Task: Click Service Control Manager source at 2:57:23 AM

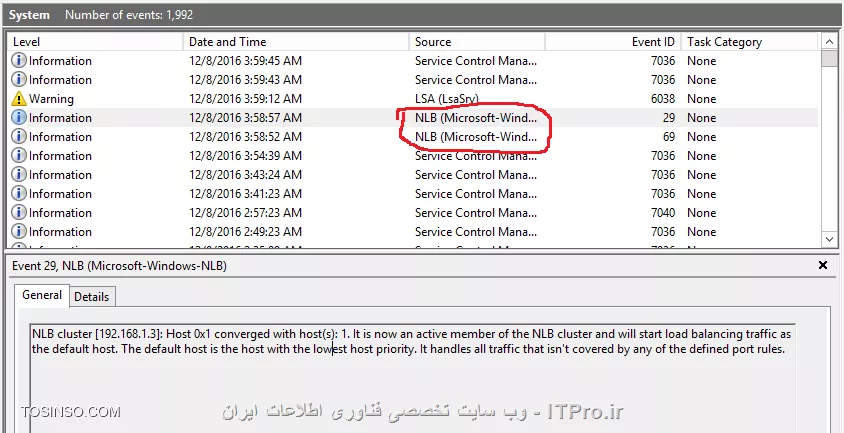Action: pyautogui.click(x=476, y=213)
